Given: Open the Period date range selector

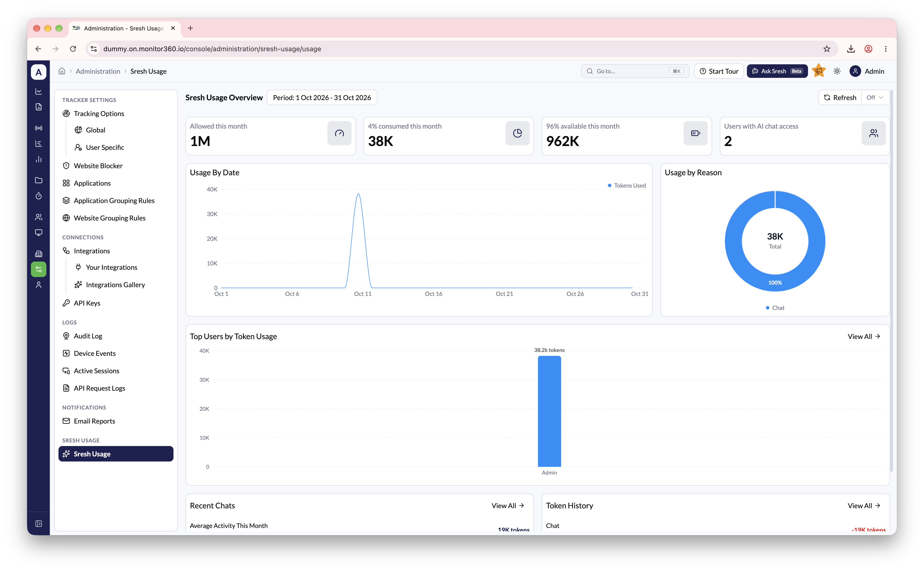Looking at the screenshot, I should [x=322, y=97].
